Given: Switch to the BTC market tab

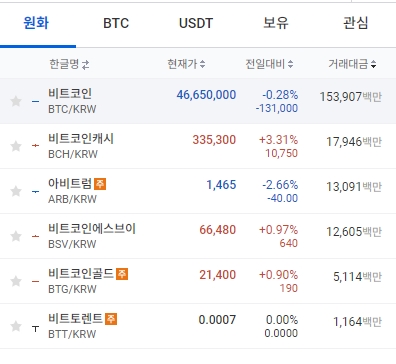Looking at the screenshot, I should pos(116,23).
